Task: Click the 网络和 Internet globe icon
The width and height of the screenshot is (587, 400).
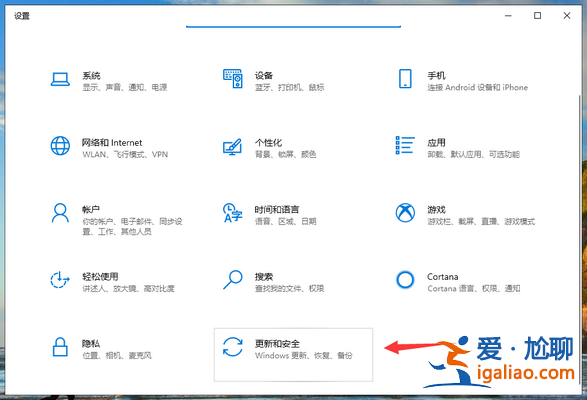Action: click(60, 146)
